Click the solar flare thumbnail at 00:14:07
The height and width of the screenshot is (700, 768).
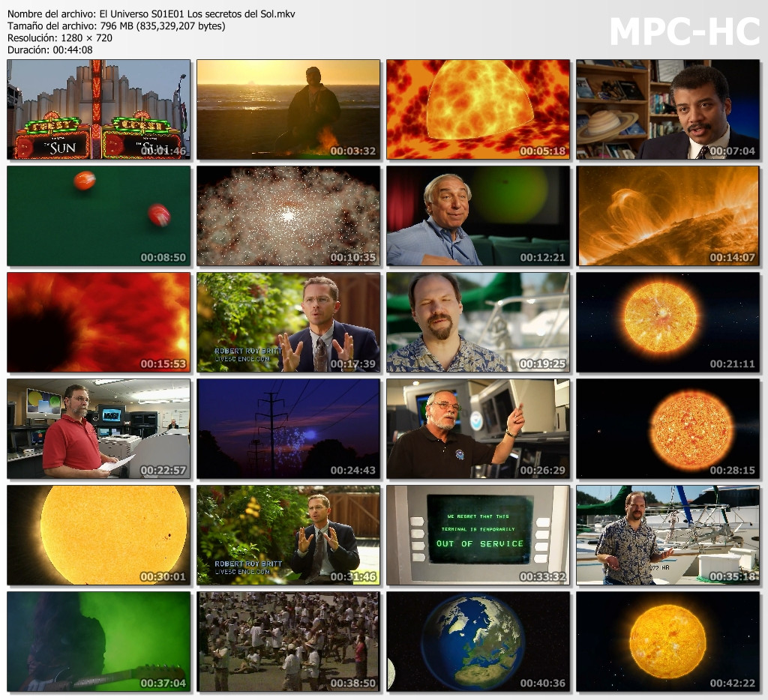click(x=668, y=216)
